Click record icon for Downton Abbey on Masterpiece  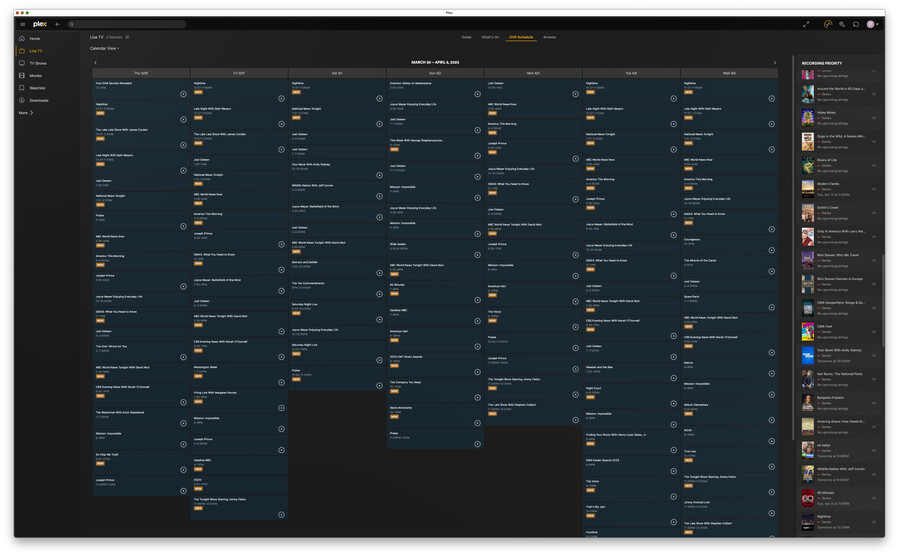[x=478, y=94]
